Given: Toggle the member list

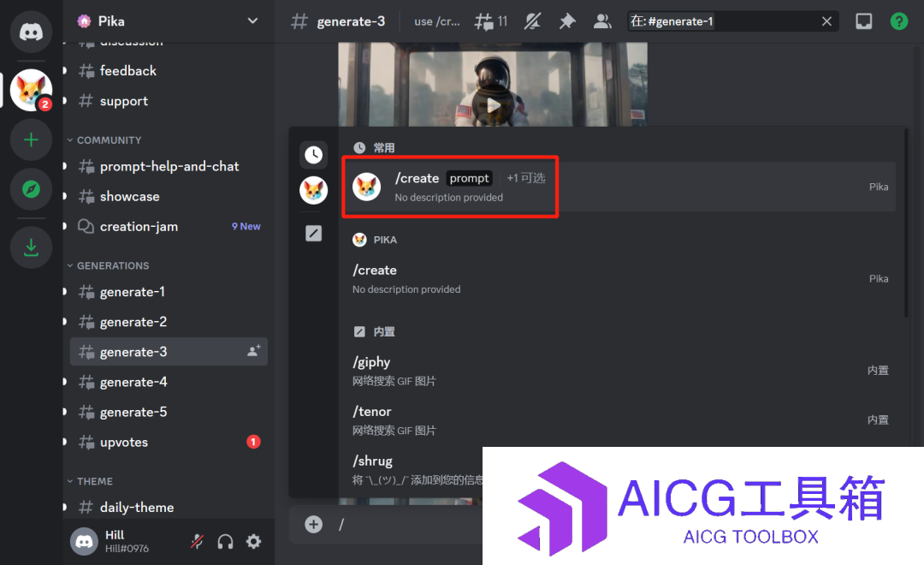Looking at the screenshot, I should click(x=601, y=21).
